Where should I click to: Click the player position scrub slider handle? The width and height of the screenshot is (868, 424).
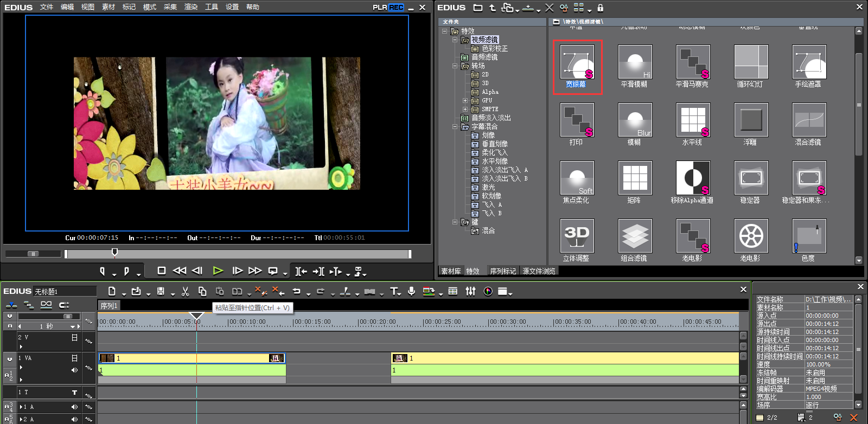tap(114, 252)
